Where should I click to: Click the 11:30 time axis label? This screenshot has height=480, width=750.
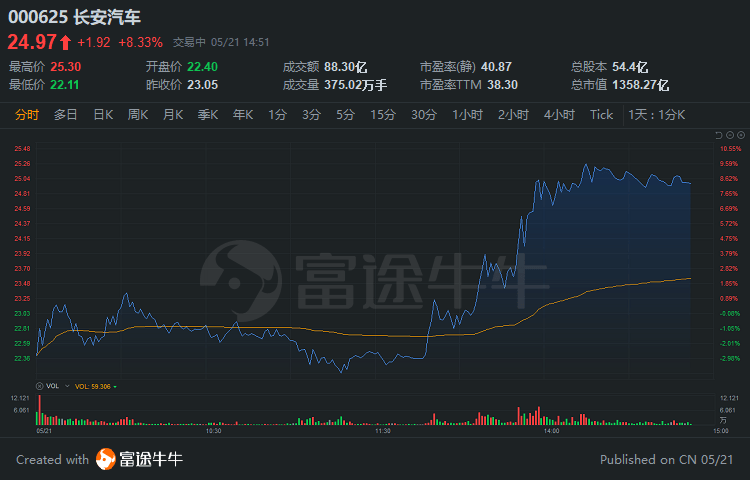(x=383, y=431)
